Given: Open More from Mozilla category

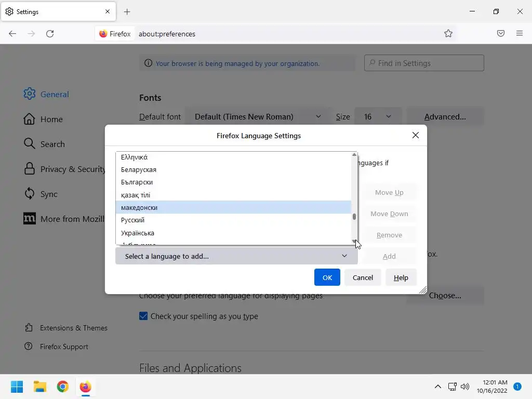Looking at the screenshot, I should click(64, 219).
